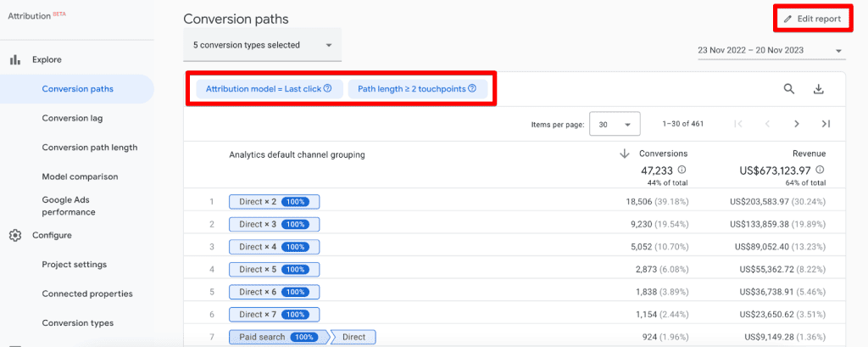Click the Conversions column header
The width and height of the screenshot is (868, 347).
click(663, 154)
